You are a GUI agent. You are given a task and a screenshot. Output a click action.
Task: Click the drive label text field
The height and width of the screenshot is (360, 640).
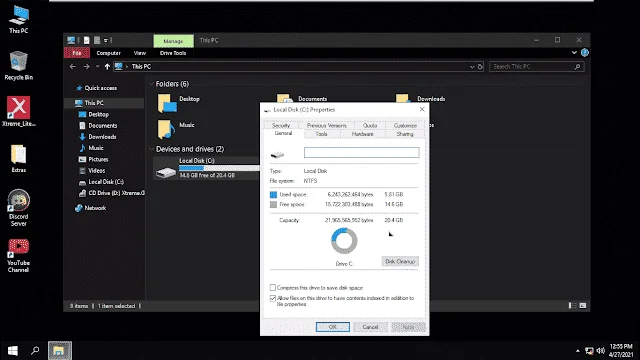click(361, 153)
